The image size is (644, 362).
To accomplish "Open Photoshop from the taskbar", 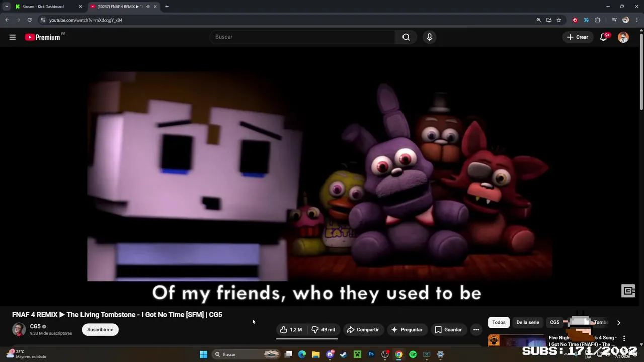I will click(x=371, y=354).
